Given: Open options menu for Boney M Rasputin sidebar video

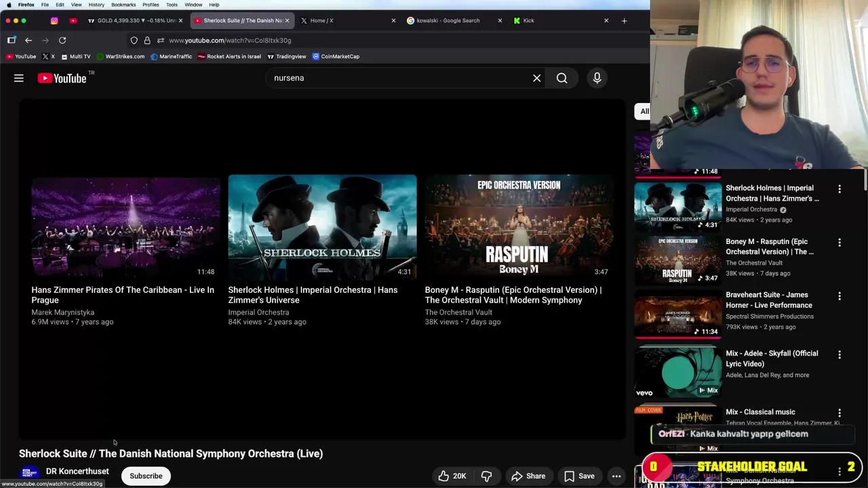Looking at the screenshot, I should (x=840, y=243).
